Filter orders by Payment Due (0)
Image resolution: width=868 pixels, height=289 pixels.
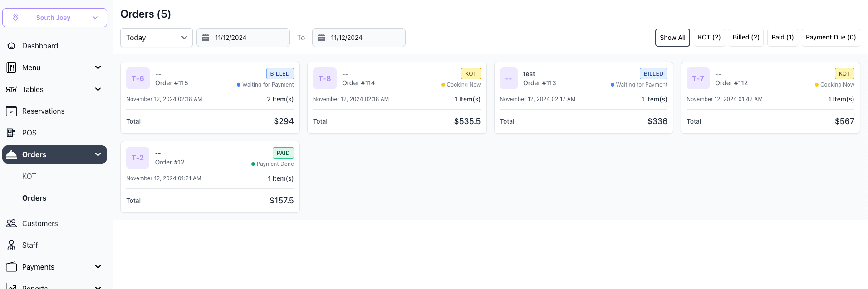[x=831, y=38]
